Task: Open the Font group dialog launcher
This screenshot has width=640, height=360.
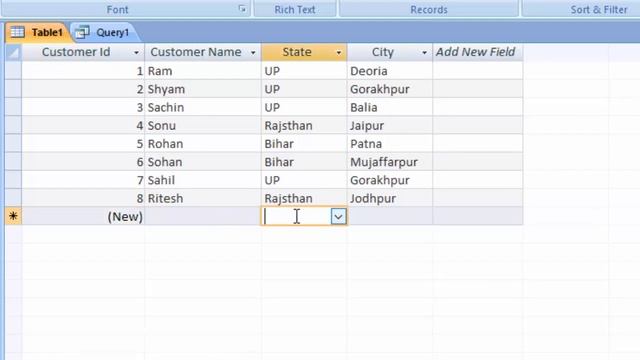Action: tap(242, 9)
